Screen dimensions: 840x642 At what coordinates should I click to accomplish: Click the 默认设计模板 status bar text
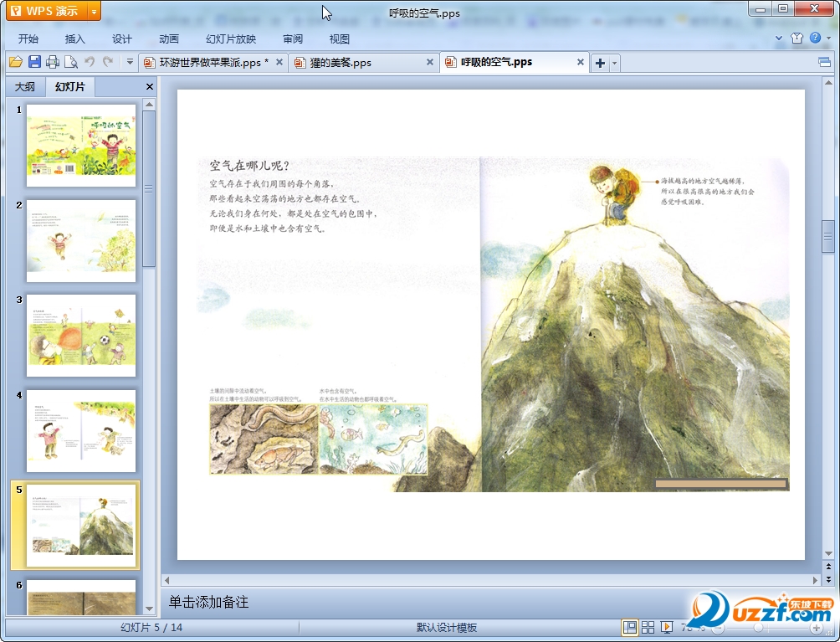coord(447,628)
